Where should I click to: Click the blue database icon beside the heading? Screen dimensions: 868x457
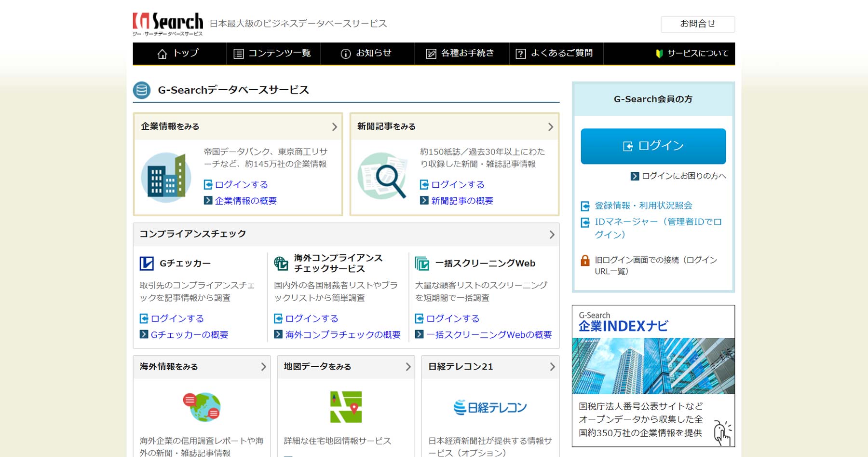142,90
